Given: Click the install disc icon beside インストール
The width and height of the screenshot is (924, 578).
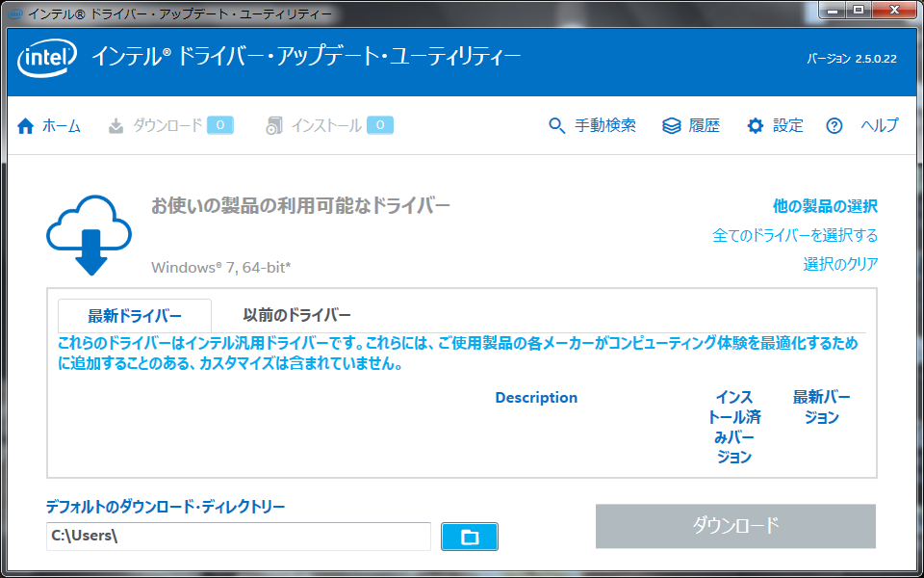Looking at the screenshot, I should pyautogui.click(x=274, y=125).
